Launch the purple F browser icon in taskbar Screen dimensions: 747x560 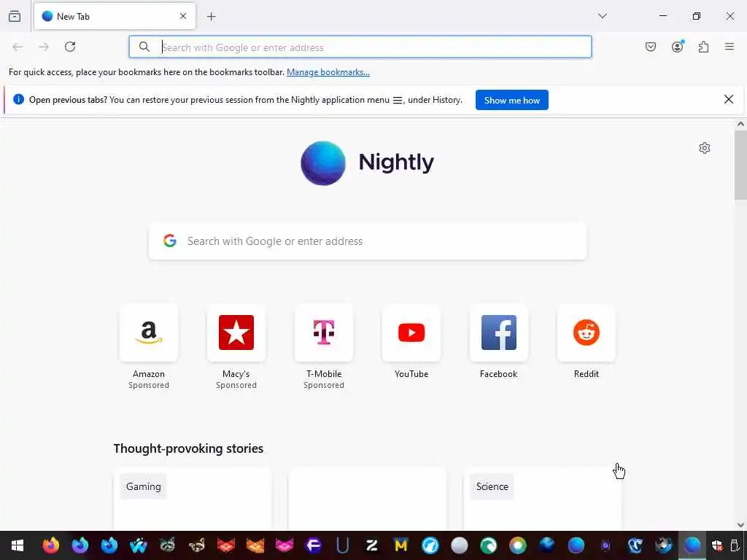pyautogui.click(x=314, y=545)
